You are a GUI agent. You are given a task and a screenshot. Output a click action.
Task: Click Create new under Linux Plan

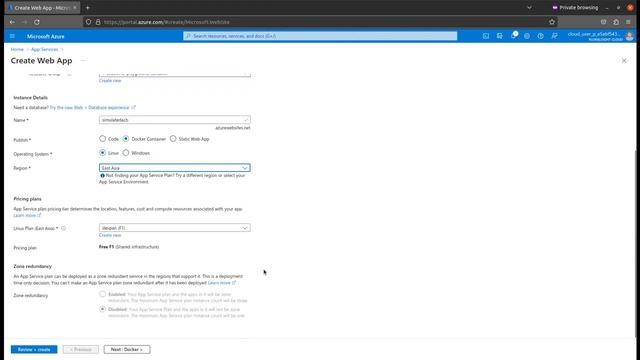110,235
